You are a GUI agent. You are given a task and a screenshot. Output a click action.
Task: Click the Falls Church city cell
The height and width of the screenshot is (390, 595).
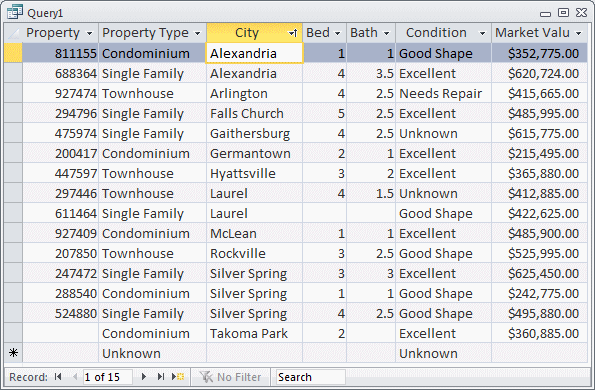click(x=254, y=113)
